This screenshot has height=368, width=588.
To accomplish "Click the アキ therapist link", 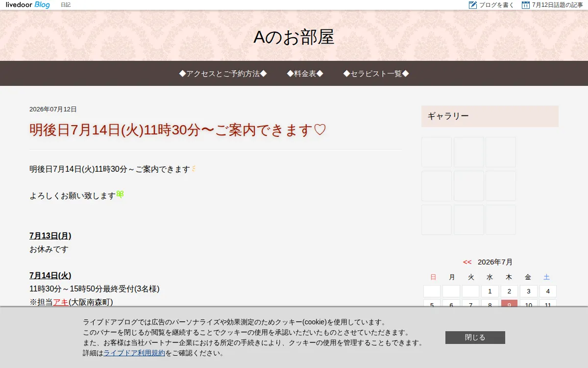I will [61, 302].
